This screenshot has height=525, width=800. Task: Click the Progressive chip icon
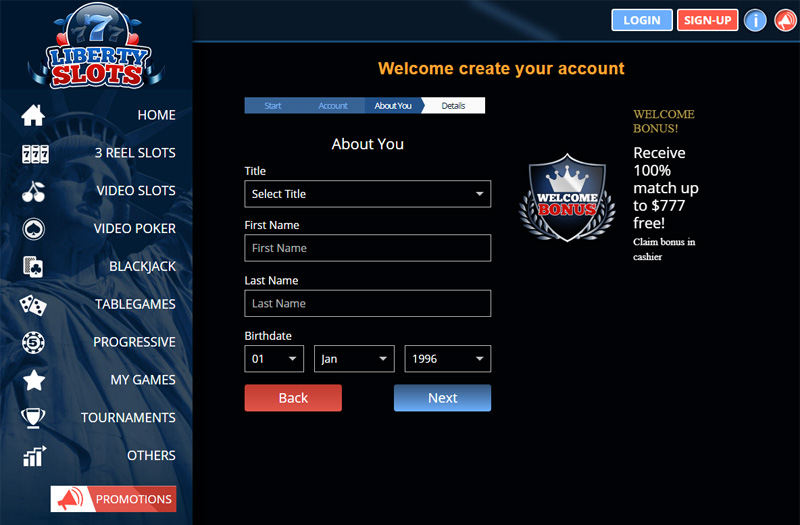pos(34,342)
